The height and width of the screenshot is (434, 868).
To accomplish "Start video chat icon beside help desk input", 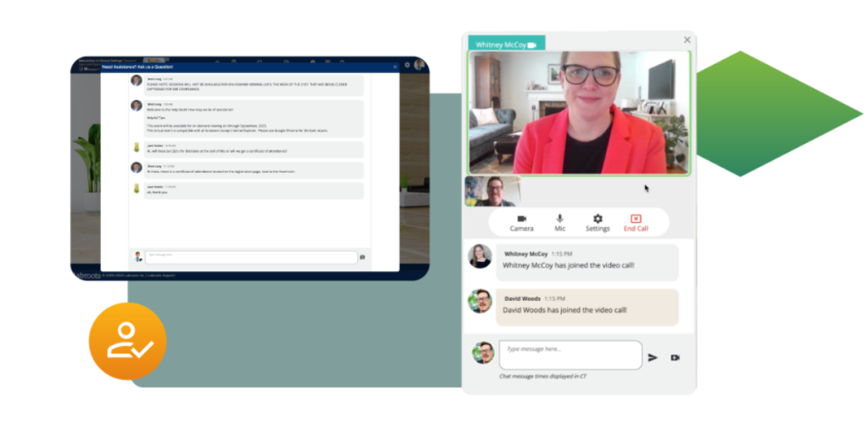I will coord(363,258).
